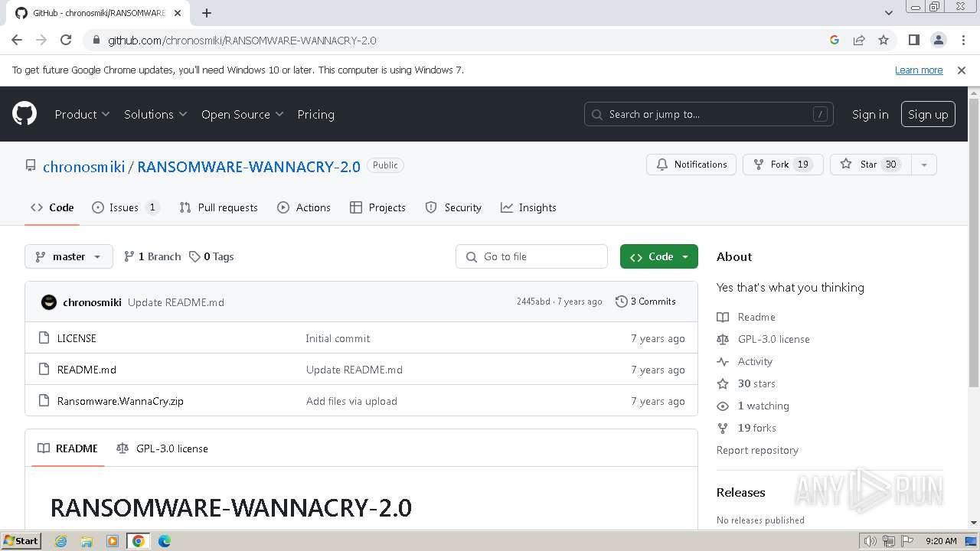View 1 Branch link
Viewport: 980px width, 551px height.
[152, 256]
